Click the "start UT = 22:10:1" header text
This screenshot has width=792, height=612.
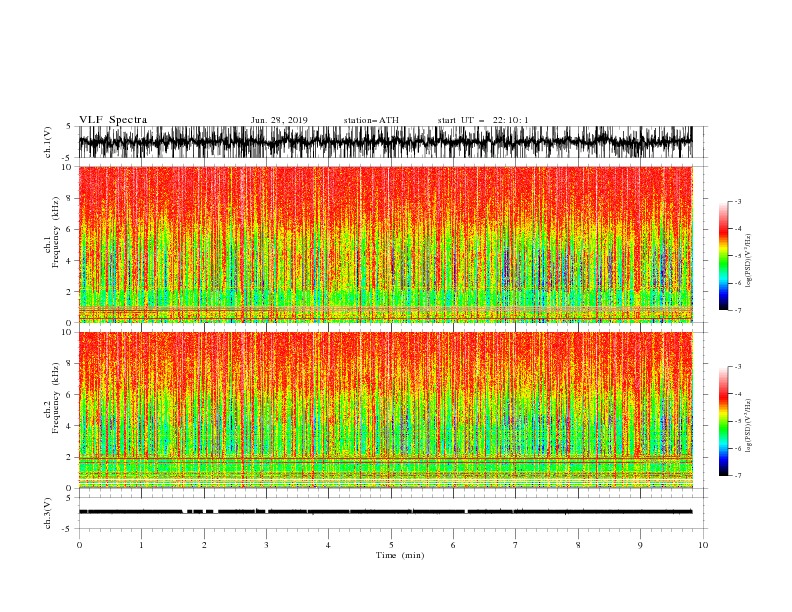pyautogui.click(x=483, y=121)
